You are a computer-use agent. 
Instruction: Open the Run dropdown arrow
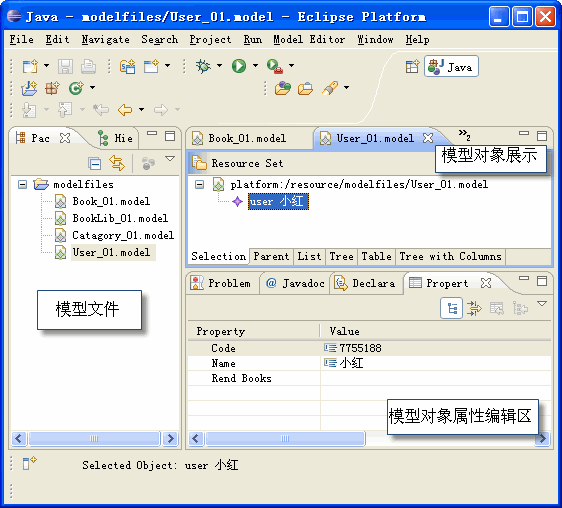click(x=255, y=66)
